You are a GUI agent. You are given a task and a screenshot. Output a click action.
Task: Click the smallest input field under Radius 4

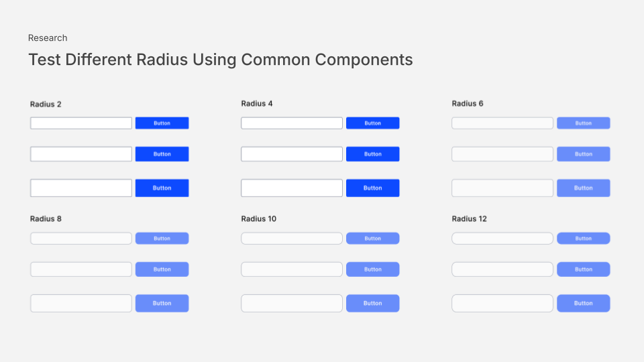pyautogui.click(x=292, y=123)
